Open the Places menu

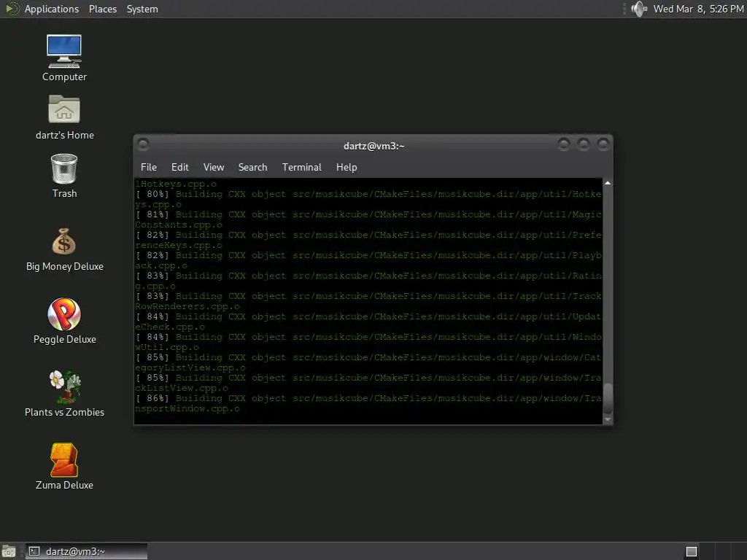[x=103, y=9]
